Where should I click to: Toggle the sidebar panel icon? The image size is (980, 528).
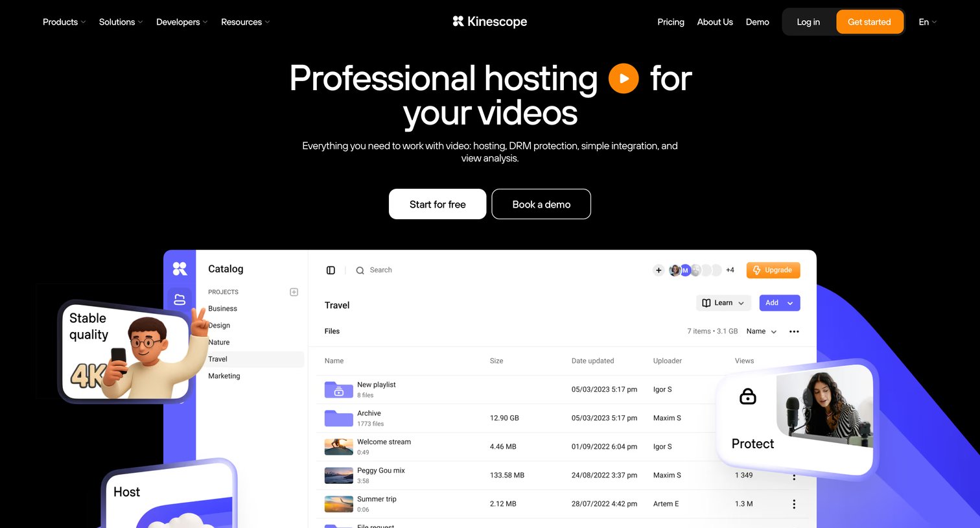[x=331, y=270]
